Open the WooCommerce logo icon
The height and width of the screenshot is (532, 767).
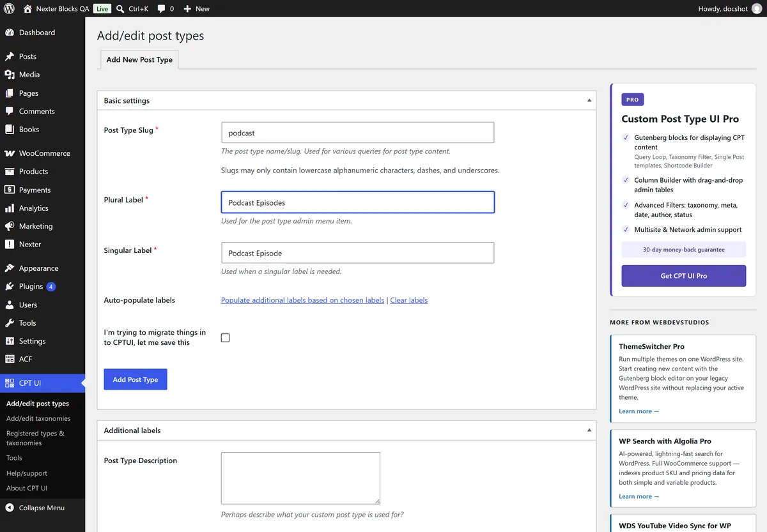(10, 153)
